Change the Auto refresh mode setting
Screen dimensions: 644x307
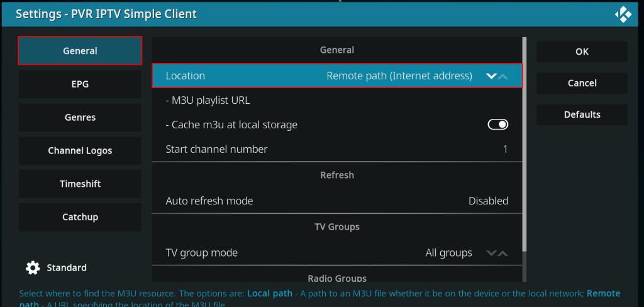click(x=336, y=201)
